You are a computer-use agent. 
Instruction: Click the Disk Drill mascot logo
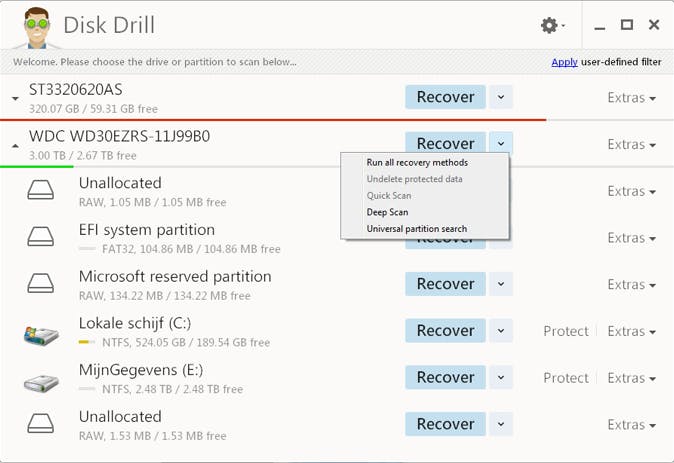pos(37,28)
